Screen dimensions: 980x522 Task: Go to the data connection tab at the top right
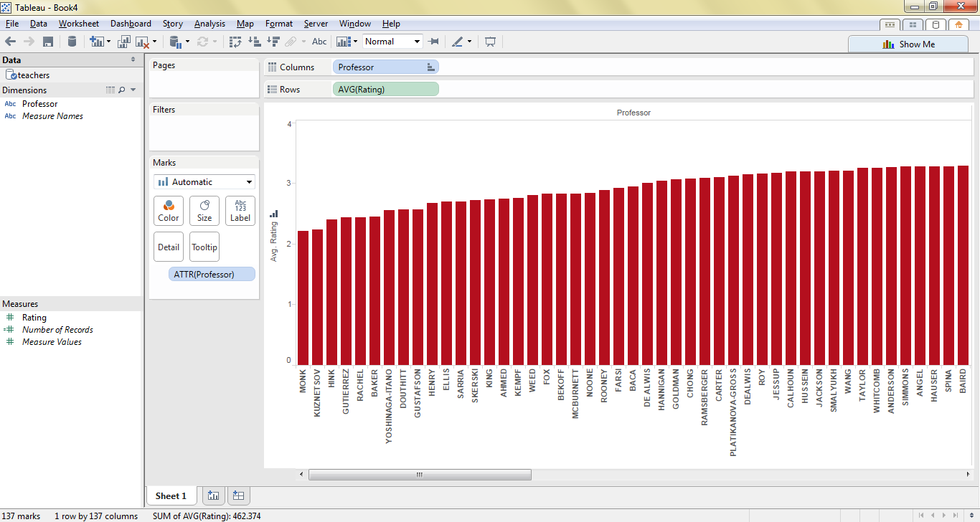[935, 24]
